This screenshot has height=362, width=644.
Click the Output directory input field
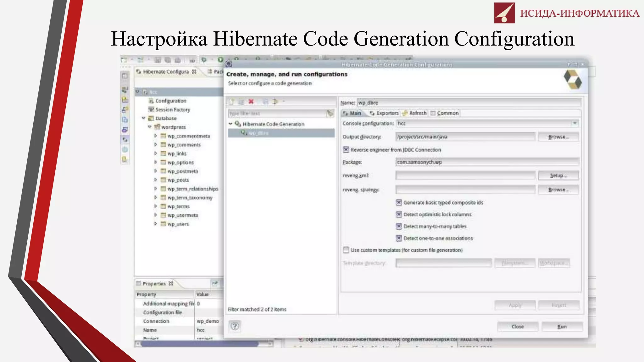[x=465, y=137]
